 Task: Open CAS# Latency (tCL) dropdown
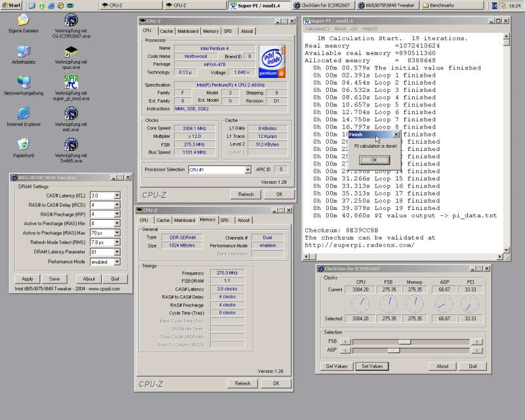(117, 196)
